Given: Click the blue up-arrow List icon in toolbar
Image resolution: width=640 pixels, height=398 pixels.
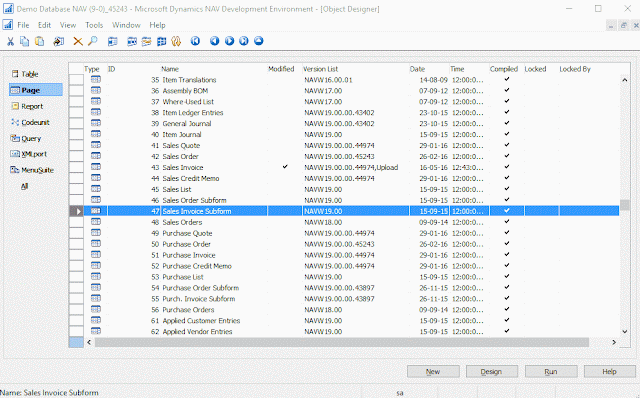Looking at the screenshot, I should 259,41.
